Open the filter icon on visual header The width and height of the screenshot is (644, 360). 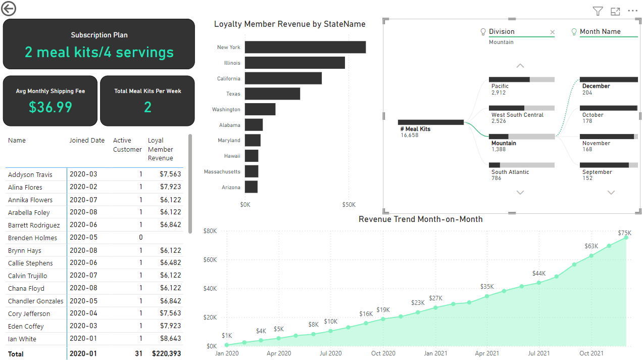click(598, 11)
